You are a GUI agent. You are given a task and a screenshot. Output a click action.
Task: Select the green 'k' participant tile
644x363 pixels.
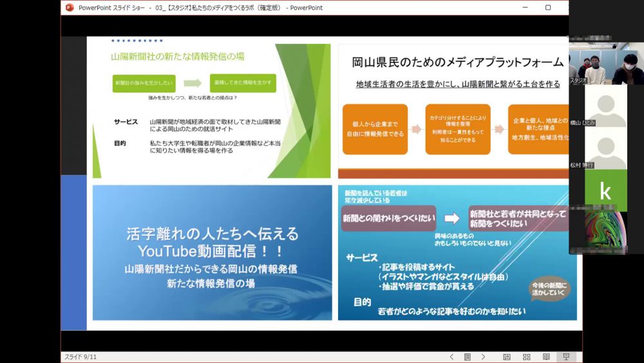(606, 191)
